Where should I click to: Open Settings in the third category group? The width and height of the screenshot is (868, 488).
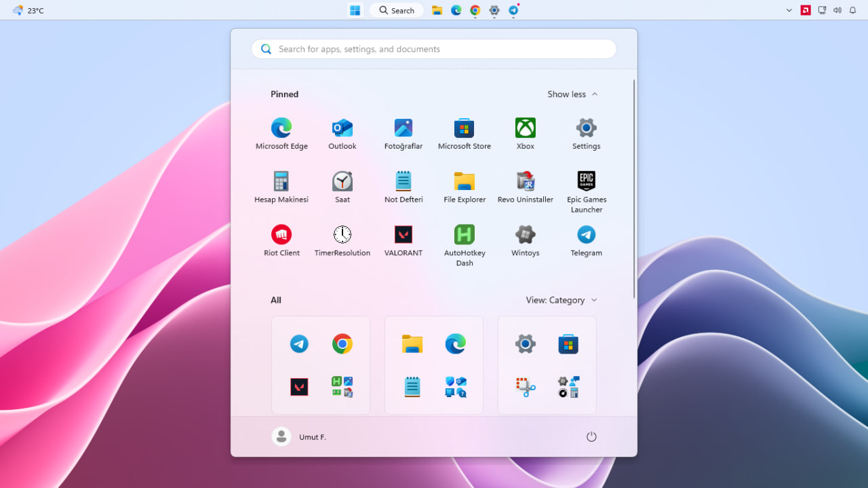click(526, 344)
